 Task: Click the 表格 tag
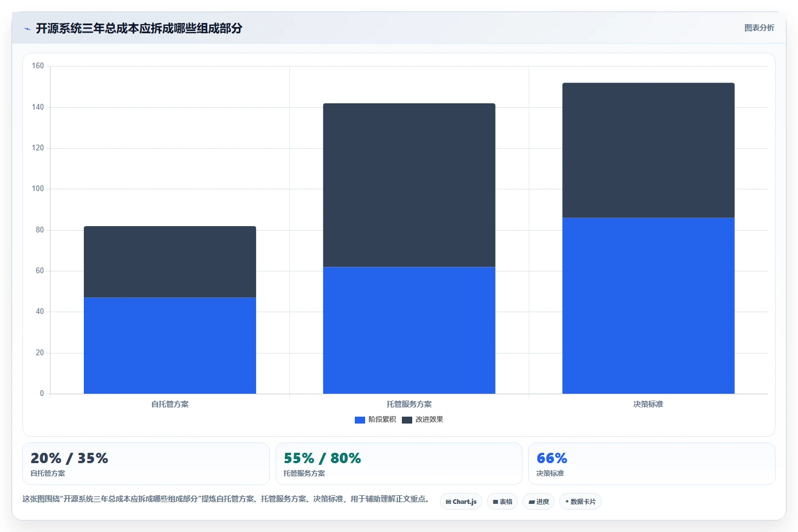point(502,502)
